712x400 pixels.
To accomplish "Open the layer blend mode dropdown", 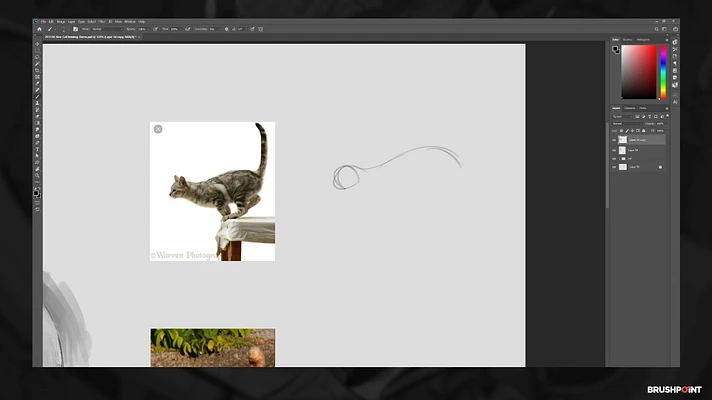I will click(x=626, y=124).
